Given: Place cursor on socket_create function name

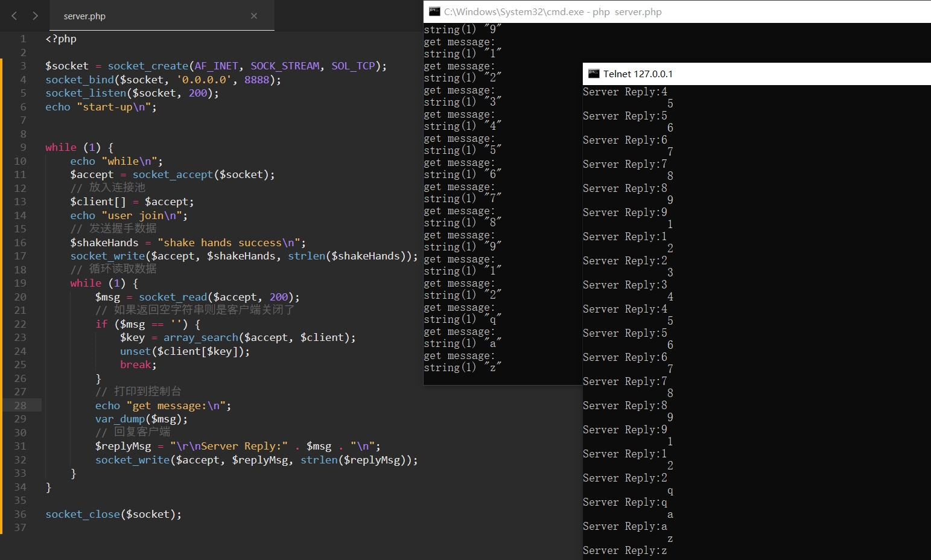Looking at the screenshot, I should (x=148, y=66).
